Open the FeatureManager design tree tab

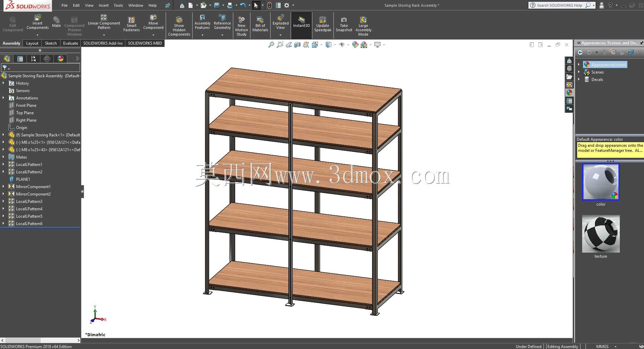(x=7, y=59)
